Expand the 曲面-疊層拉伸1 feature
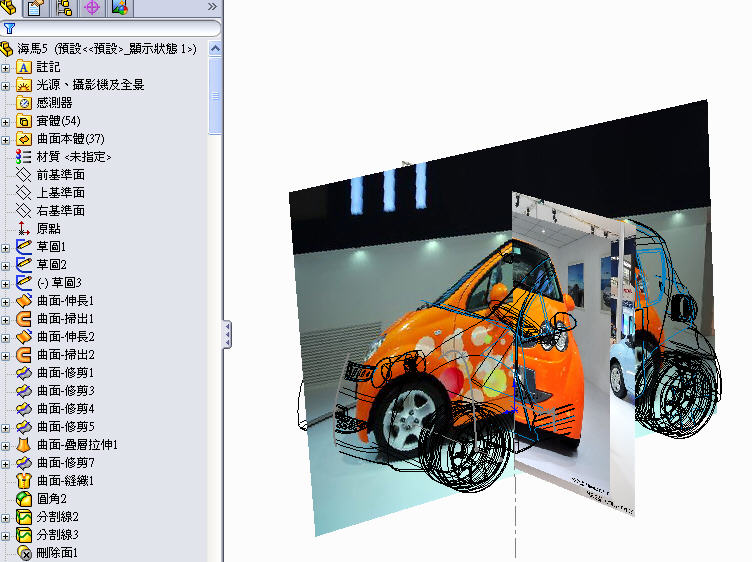 tap(5, 446)
